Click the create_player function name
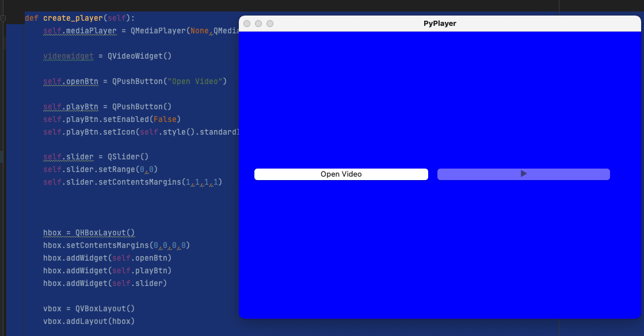 (73, 18)
